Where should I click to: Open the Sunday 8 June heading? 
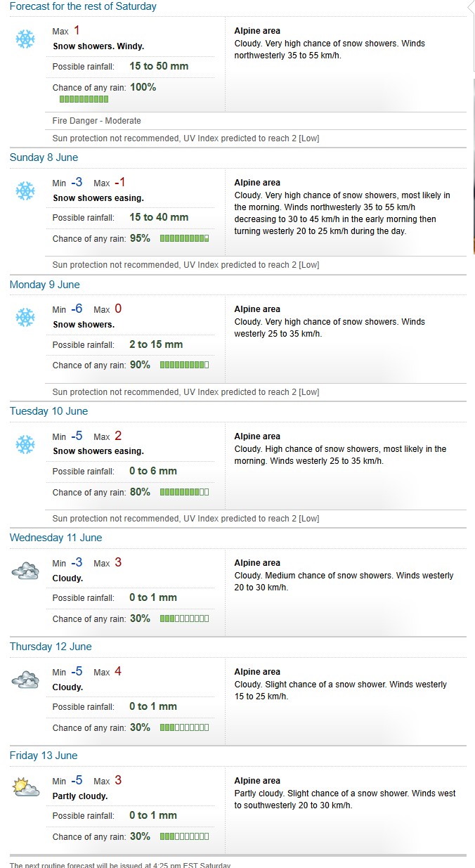coord(44,157)
